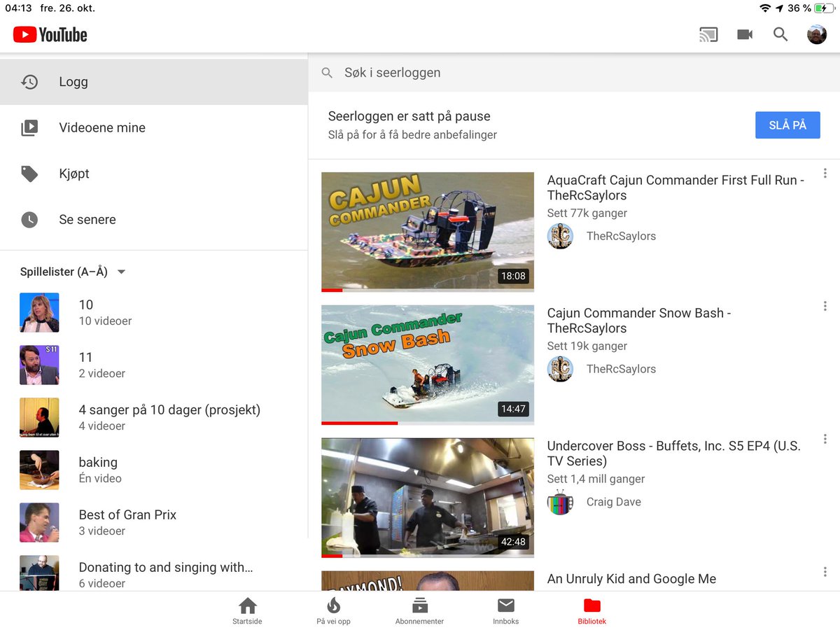Click the Sett 1,4 mill ganger view count

click(x=596, y=479)
